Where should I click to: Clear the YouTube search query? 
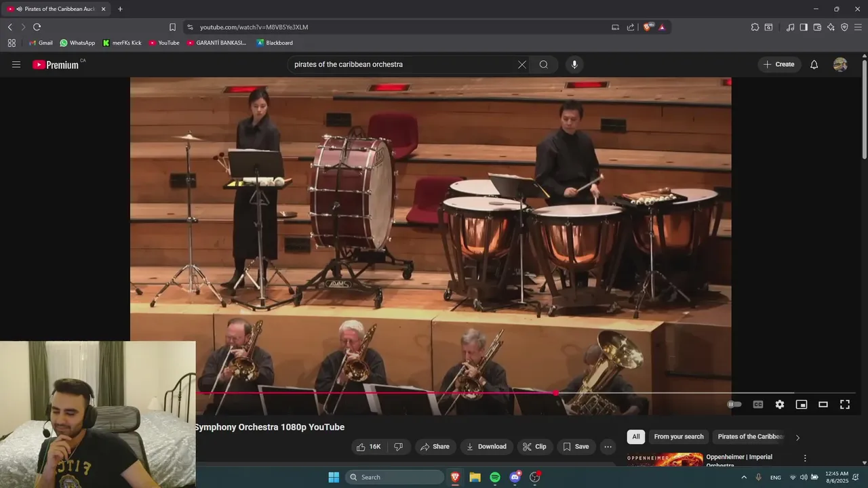[521, 64]
